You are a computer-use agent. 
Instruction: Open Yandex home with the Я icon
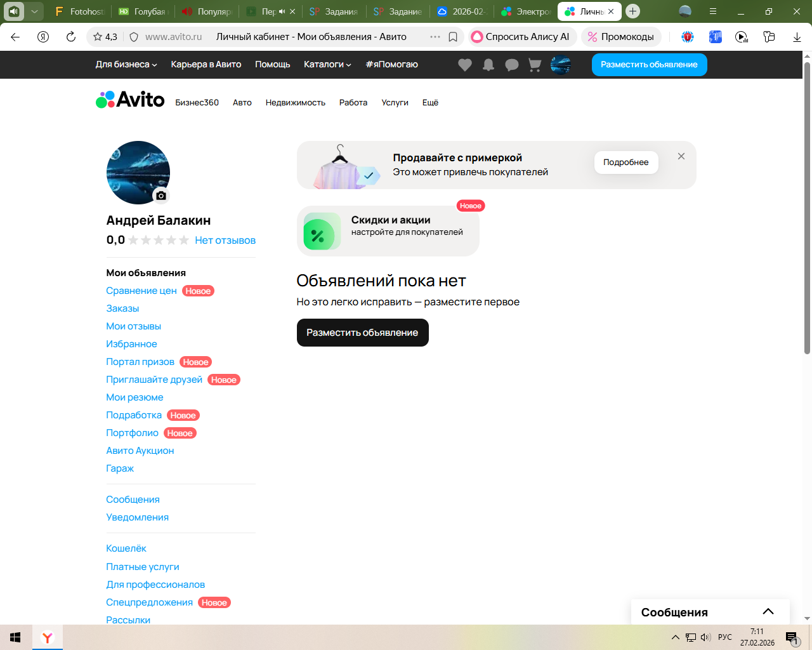(x=43, y=37)
